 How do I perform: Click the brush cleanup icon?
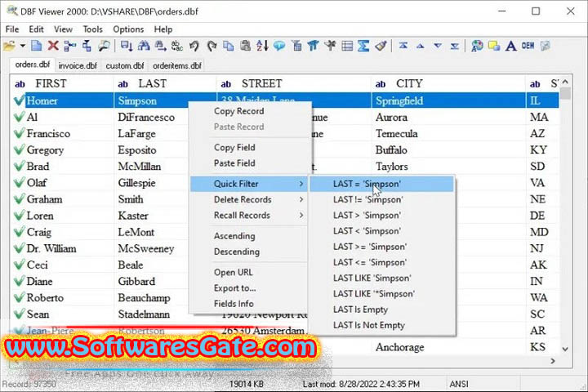click(x=381, y=46)
